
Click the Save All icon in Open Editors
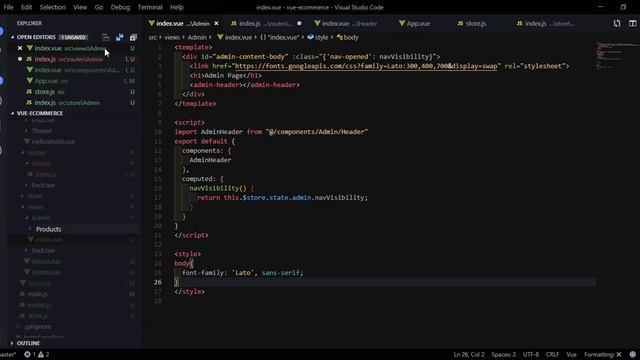tap(119, 37)
